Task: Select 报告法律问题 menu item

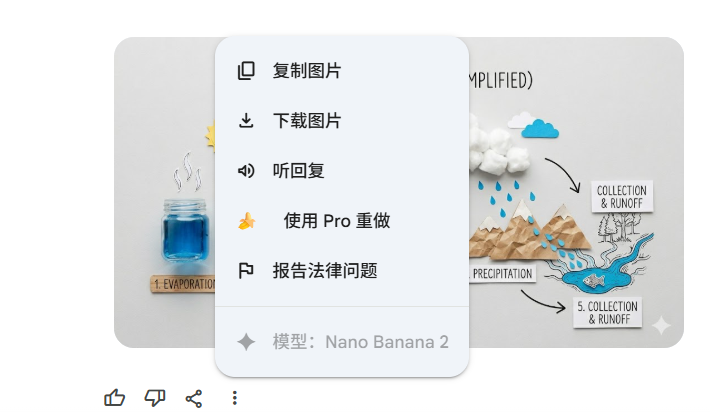Action: pos(342,270)
